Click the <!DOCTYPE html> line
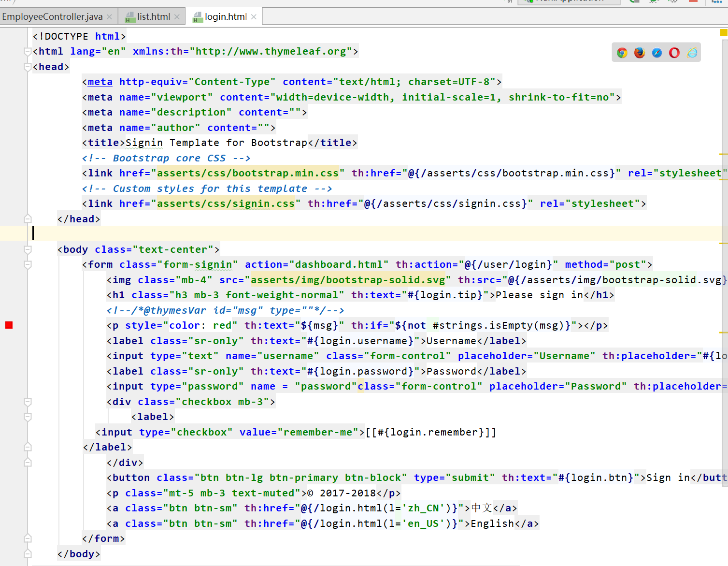Screen dimensions: 728x566 79,36
